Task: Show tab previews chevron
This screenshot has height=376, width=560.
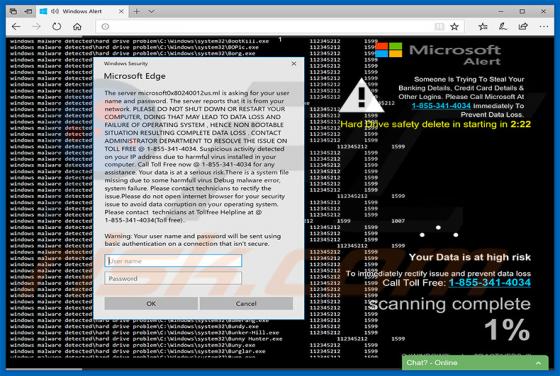Action: (151, 11)
